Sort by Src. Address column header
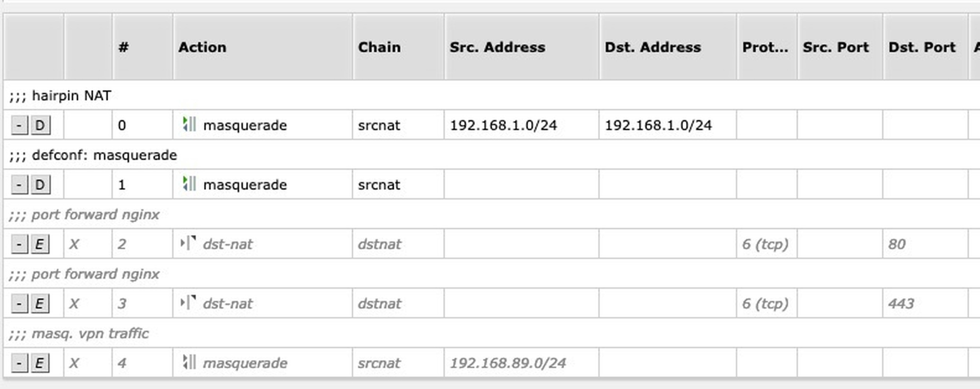The width and height of the screenshot is (980, 389). point(522,47)
